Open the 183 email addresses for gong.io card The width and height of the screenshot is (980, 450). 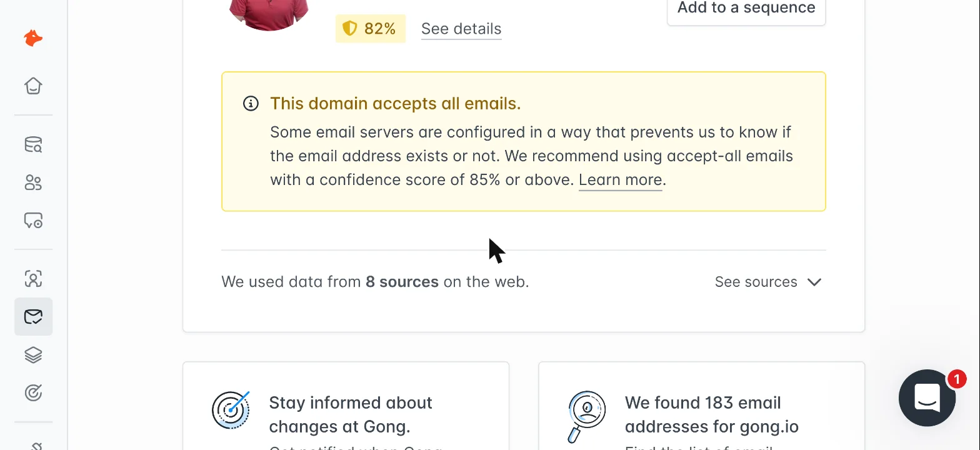click(701, 406)
